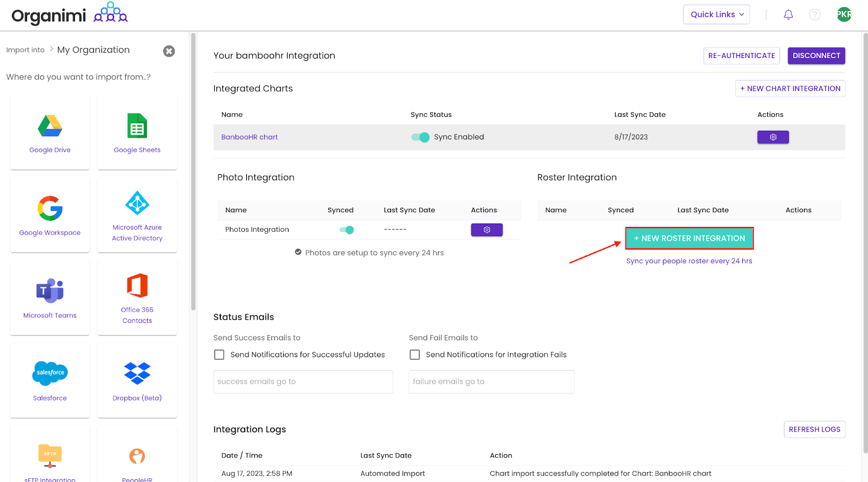This screenshot has width=868, height=482.
Task: Click the My Organization breadcrumb text
Action: 93,50
